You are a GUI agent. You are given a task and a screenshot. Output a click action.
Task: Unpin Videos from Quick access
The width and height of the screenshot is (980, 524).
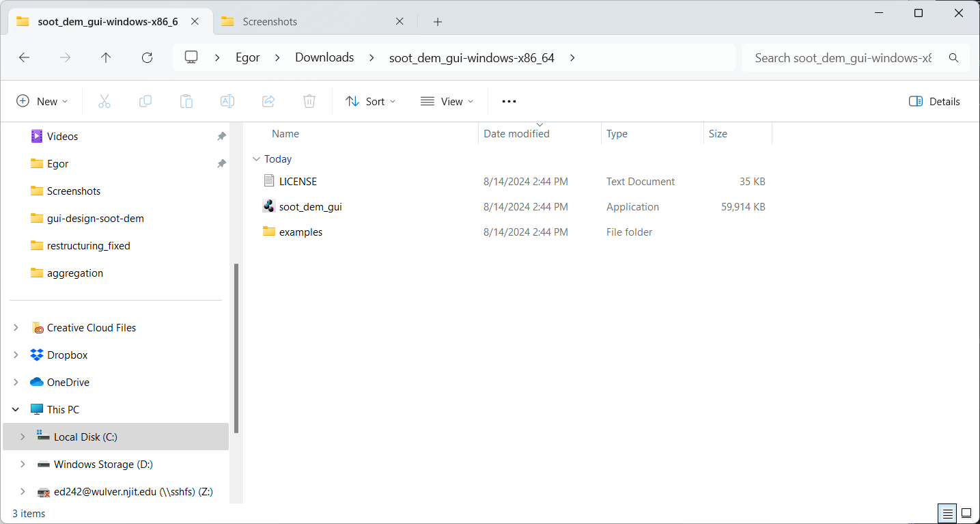tap(221, 136)
